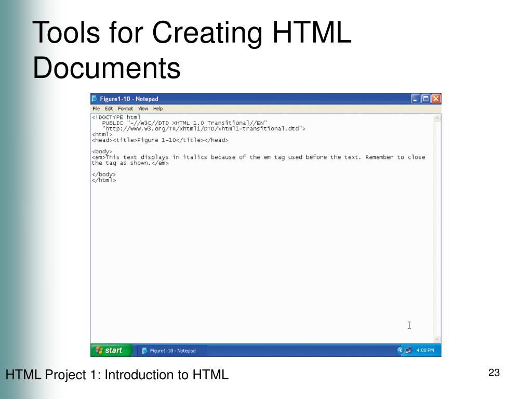The width and height of the screenshot is (532, 399).
Task: Click the slide number 23
Action: point(494,373)
